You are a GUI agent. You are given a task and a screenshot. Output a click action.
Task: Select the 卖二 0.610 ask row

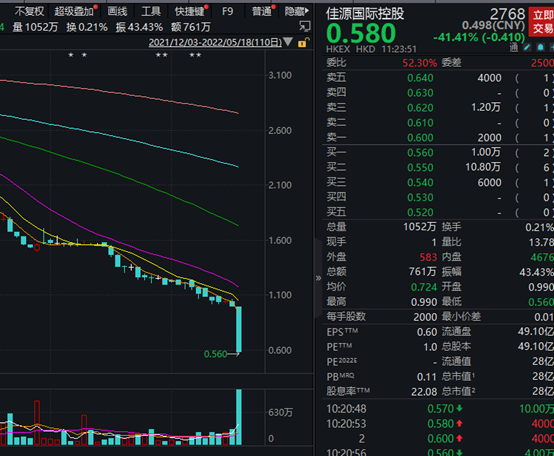[438, 123]
